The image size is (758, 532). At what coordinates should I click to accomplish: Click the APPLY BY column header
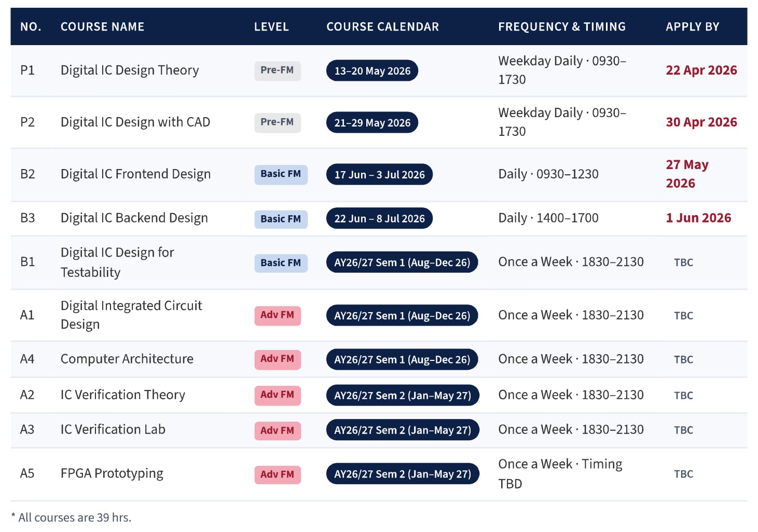pos(692,26)
